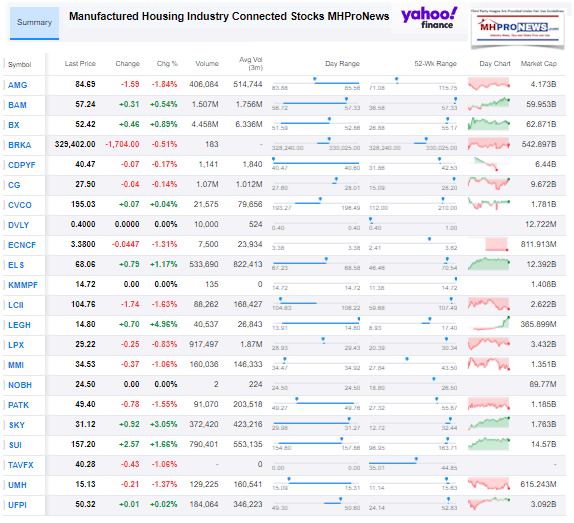Click AMG day range slider
574x523 pixels.
click(316, 83)
